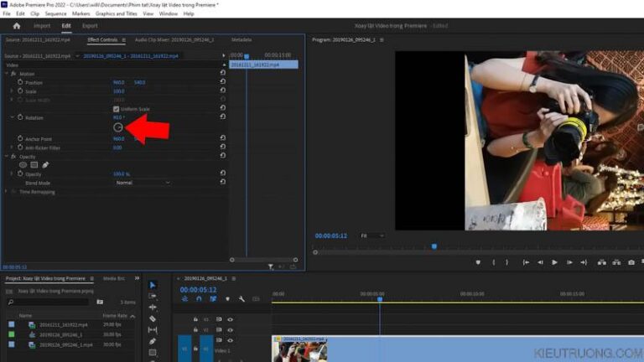Step back one frame
This screenshot has width=644, height=362.
click(x=541, y=262)
